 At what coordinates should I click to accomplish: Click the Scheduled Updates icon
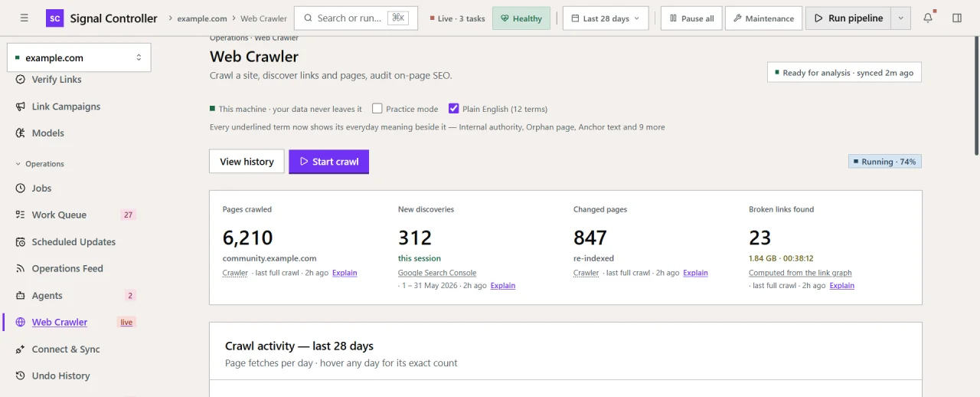tap(21, 242)
